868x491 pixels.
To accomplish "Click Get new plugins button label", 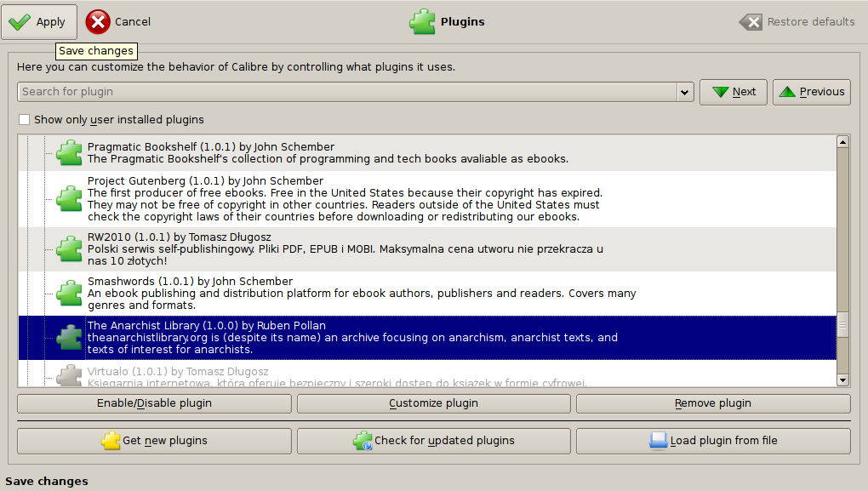I will [165, 441].
